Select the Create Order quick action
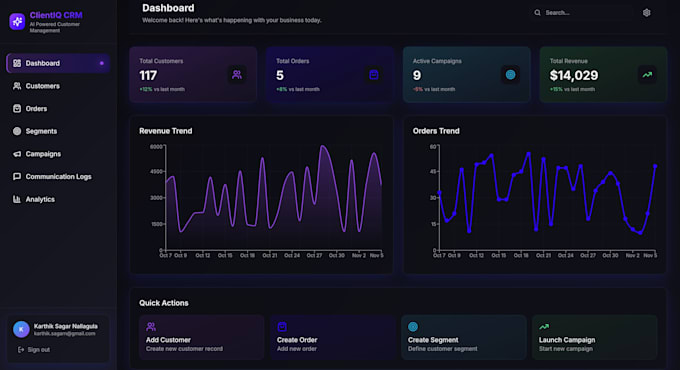 (333, 337)
